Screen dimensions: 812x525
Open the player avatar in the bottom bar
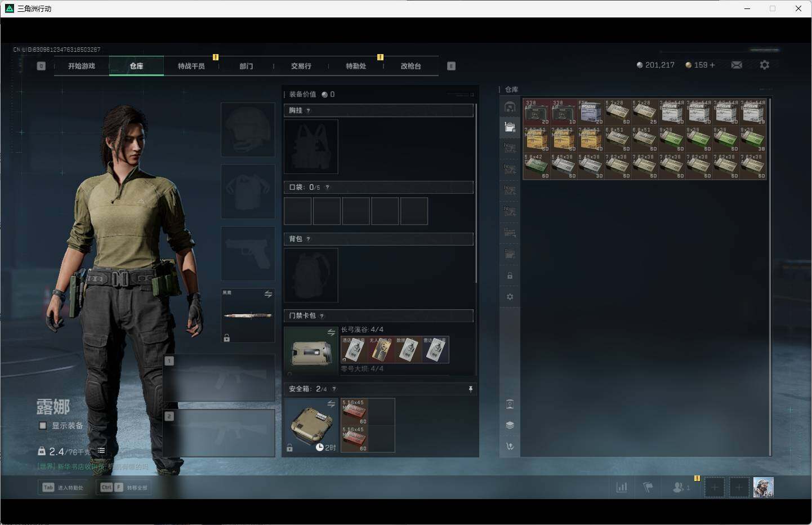pyautogui.click(x=763, y=487)
